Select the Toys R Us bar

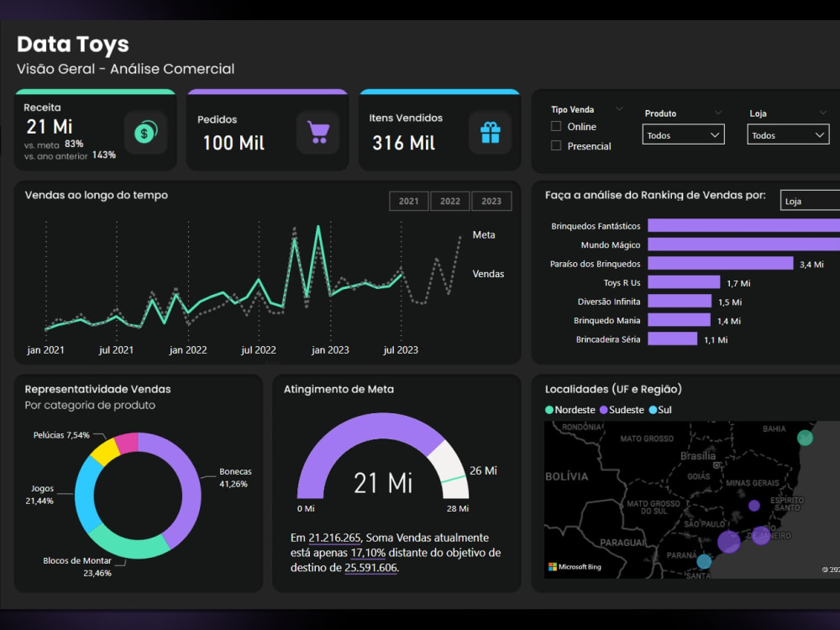tap(684, 282)
